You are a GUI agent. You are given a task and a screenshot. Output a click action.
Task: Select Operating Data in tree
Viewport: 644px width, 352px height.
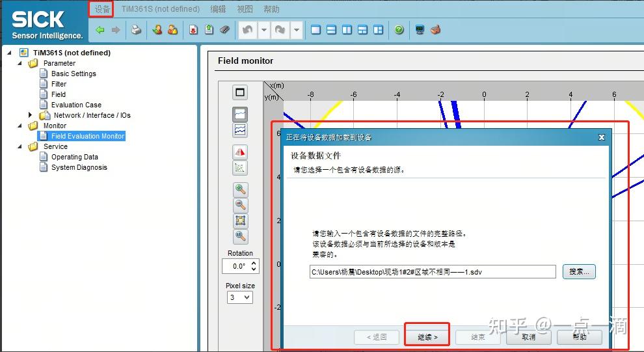[x=74, y=157]
